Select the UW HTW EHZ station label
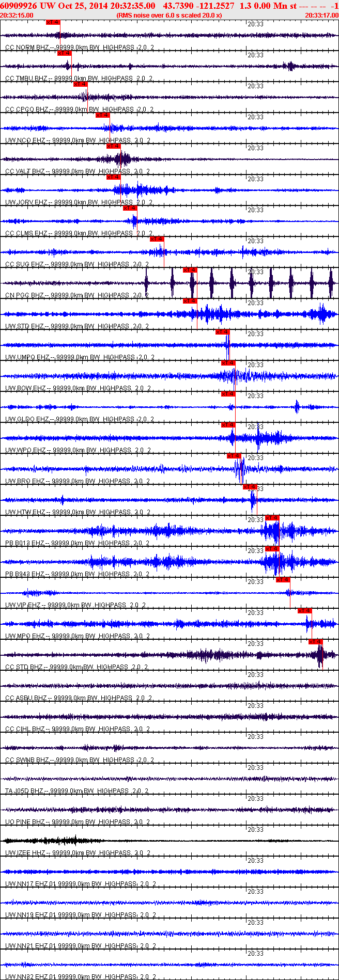The height and width of the screenshot is (980, 339). (78, 512)
